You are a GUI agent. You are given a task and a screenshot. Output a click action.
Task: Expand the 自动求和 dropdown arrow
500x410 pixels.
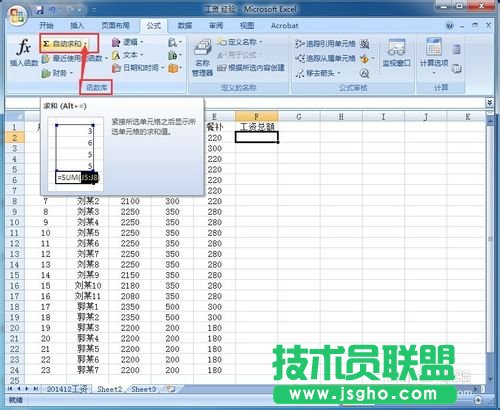click(86, 44)
